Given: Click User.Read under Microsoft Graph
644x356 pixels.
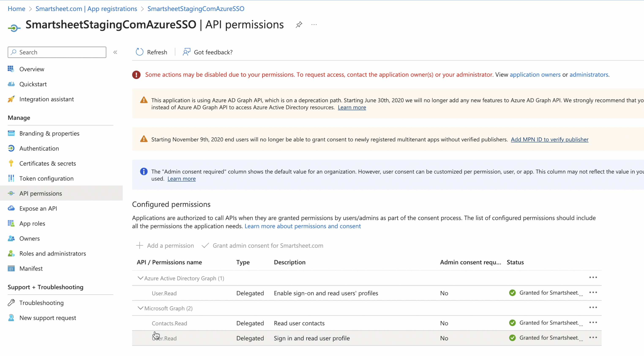Looking at the screenshot, I should click(x=164, y=338).
